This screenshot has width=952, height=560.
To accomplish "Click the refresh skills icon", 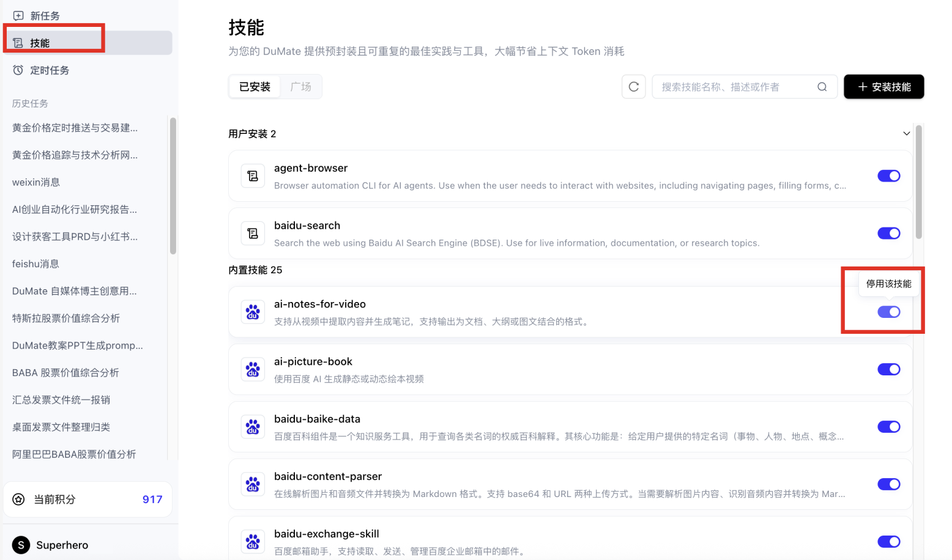I will pos(633,86).
